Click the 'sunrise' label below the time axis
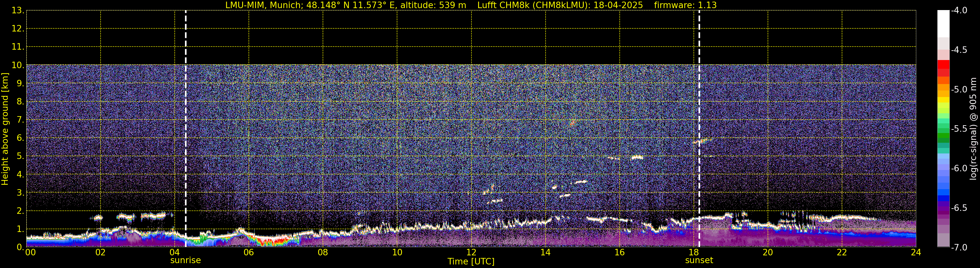Screen dimensions: 980x268 pos(186,261)
